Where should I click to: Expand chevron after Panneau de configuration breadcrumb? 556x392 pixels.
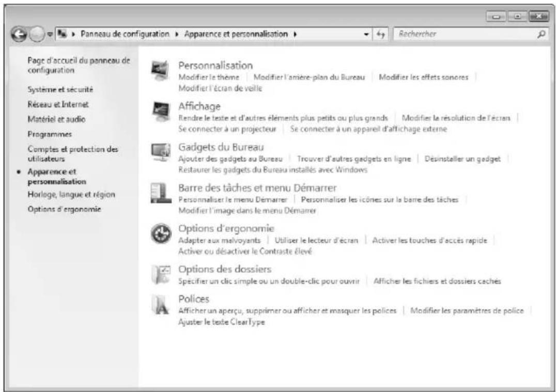click(x=177, y=35)
